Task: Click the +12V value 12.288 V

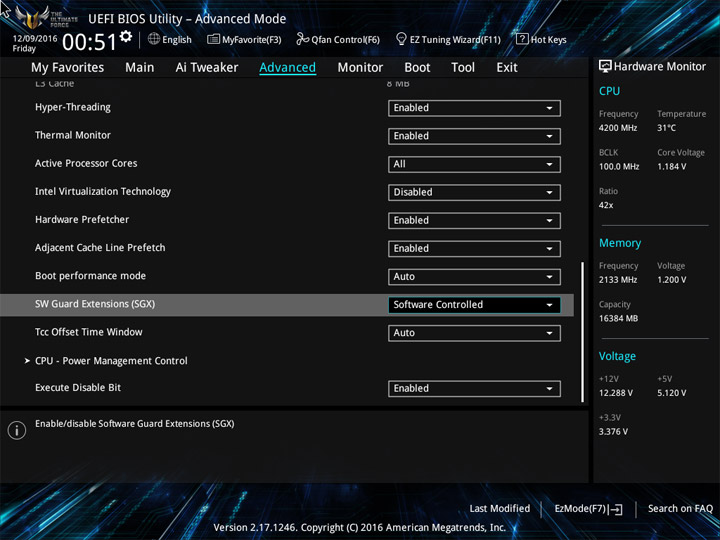Action: 616,393
